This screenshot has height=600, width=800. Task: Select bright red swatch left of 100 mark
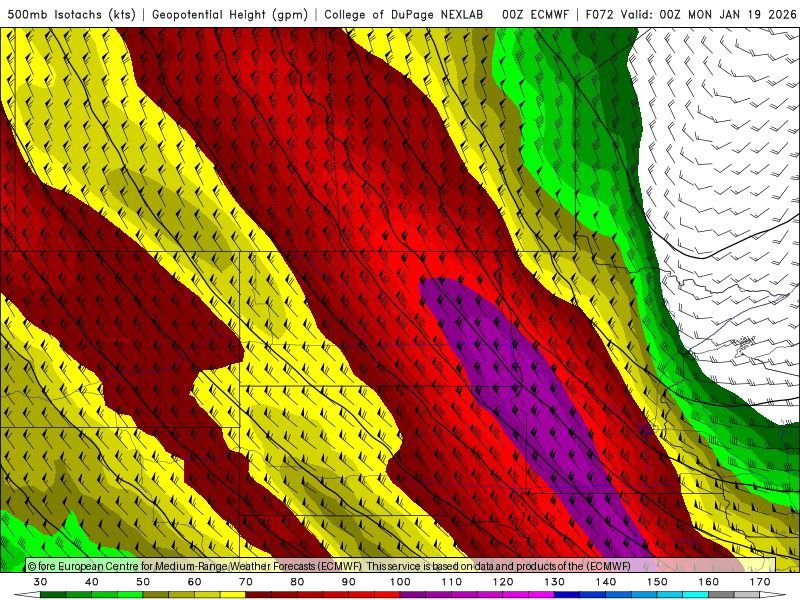[x=387, y=595]
